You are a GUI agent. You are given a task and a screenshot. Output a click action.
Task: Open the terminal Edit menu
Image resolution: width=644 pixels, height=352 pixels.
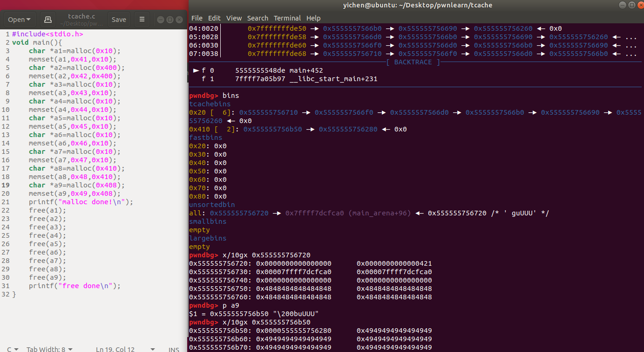[x=214, y=18]
